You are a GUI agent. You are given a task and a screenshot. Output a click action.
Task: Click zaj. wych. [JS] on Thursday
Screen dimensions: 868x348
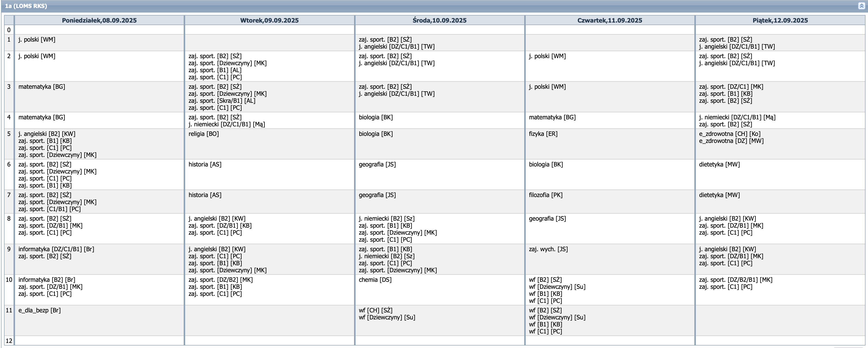548,249
